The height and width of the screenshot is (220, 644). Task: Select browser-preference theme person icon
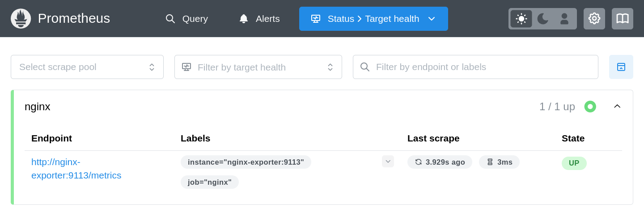(x=564, y=19)
